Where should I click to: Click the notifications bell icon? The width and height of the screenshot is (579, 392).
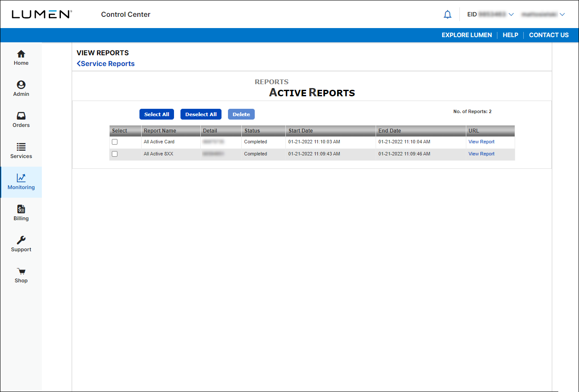point(448,15)
